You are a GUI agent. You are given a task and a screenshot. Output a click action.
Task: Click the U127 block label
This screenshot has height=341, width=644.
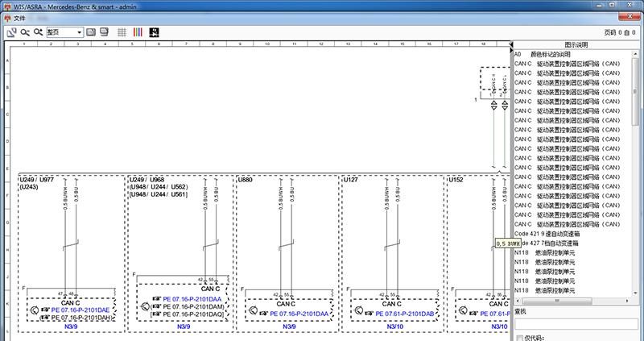point(351,180)
